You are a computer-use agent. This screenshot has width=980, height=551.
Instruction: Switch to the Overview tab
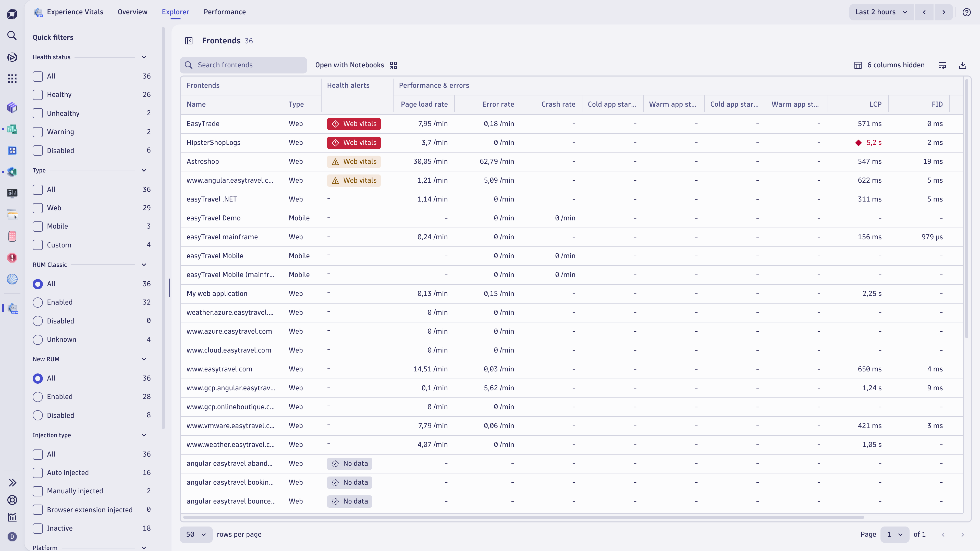pos(132,12)
